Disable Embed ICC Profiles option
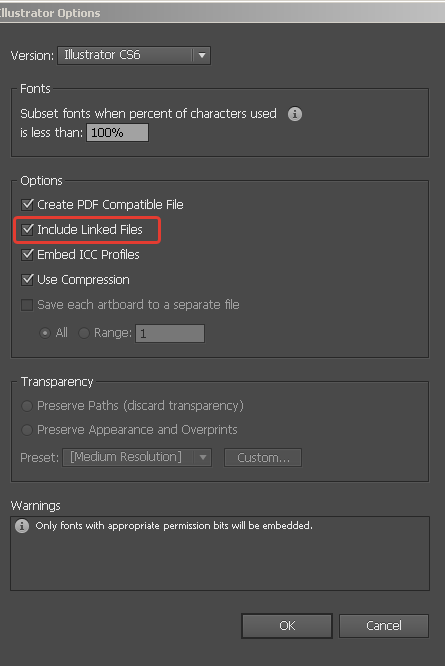Image resolution: width=445 pixels, height=666 pixels. [x=27, y=255]
